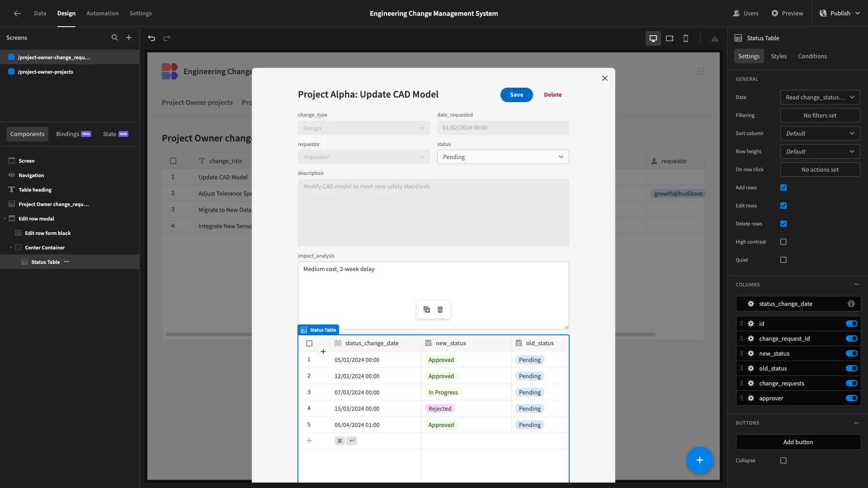This screenshot has width=868, height=488.
Task: Open the Row height dropdown
Action: (x=820, y=152)
